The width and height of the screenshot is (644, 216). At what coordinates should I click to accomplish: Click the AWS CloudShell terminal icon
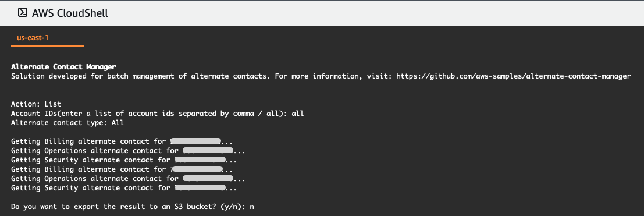[23, 12]
